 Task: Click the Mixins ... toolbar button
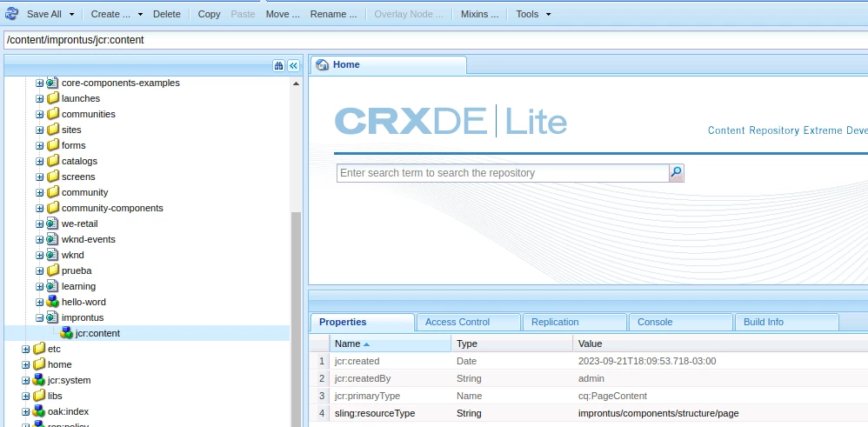pyautogui.click(x=479, y=15)
